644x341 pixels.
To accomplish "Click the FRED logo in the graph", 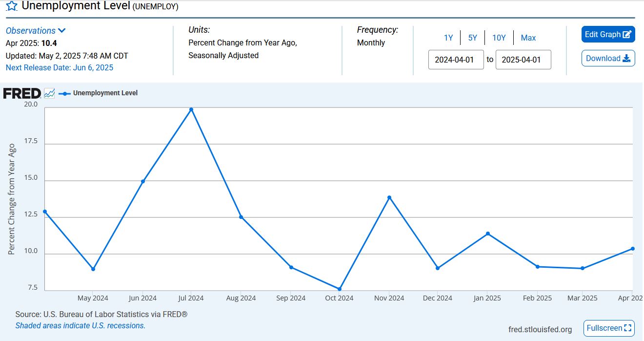I will point(22,93).
